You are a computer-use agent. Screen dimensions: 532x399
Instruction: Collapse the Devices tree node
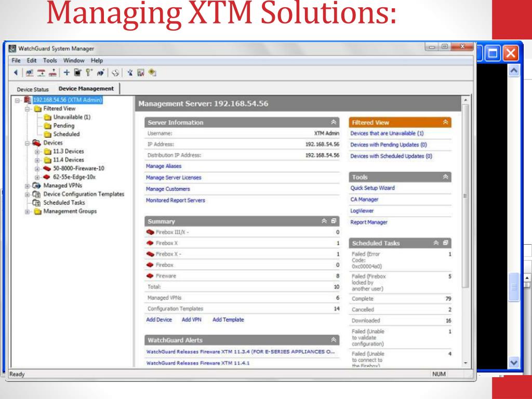pyautogui.click(x=27, y=143)
